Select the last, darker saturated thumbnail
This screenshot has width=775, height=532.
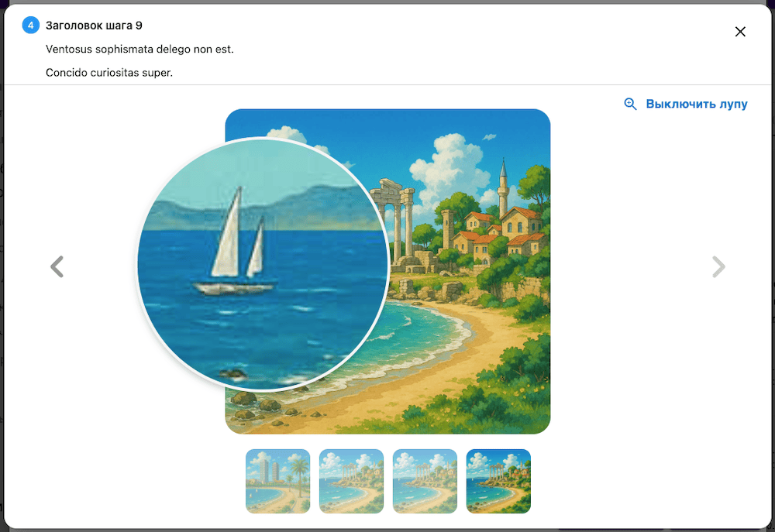tap(498, 481)
